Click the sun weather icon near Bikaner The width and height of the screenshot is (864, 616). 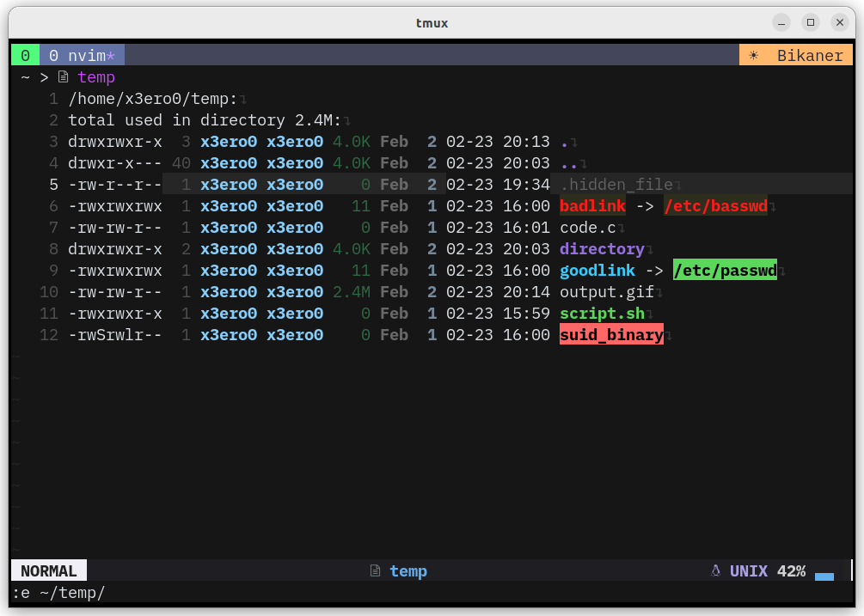(754, 56)
